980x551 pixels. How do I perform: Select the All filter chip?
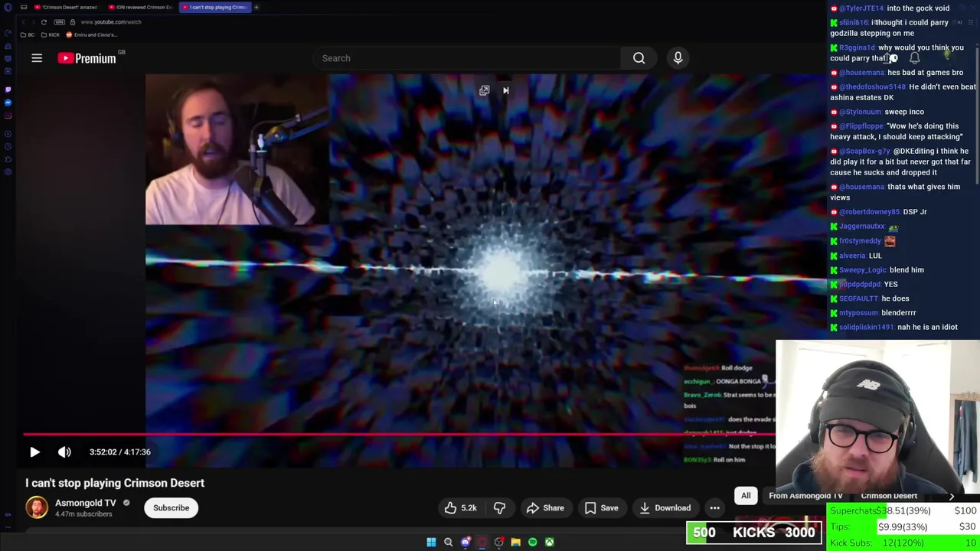click(746, 496)
